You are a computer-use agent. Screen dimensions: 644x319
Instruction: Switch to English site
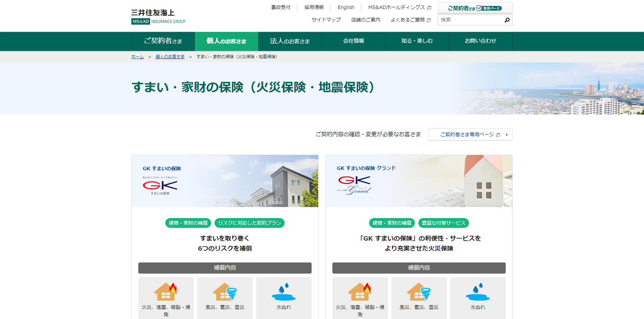346,8
